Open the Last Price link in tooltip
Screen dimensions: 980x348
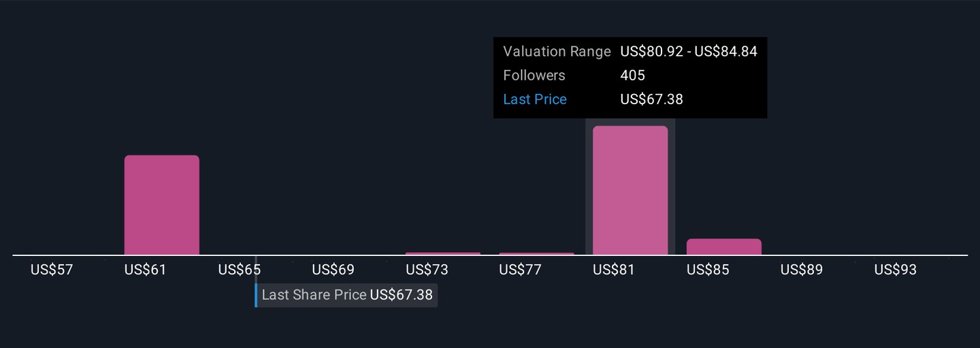pyautogui.click(x=535, y=99)
